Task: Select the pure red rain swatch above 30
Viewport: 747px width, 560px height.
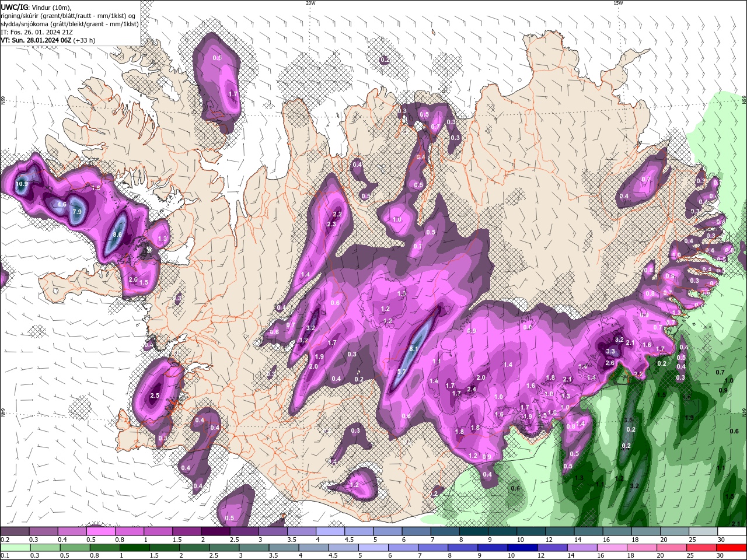Action: (x=732, y=548)
